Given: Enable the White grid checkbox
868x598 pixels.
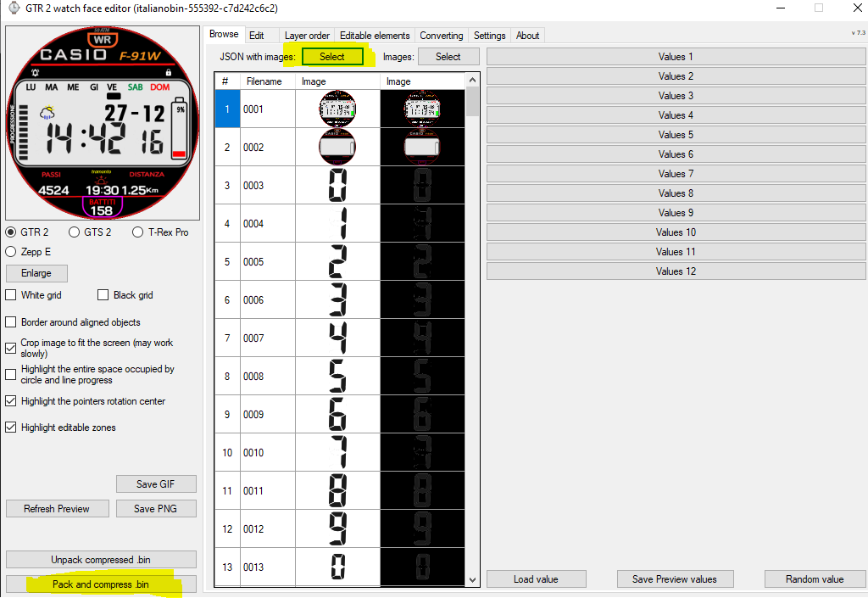Looking at the screenshot, I should (x=10, y=294).
